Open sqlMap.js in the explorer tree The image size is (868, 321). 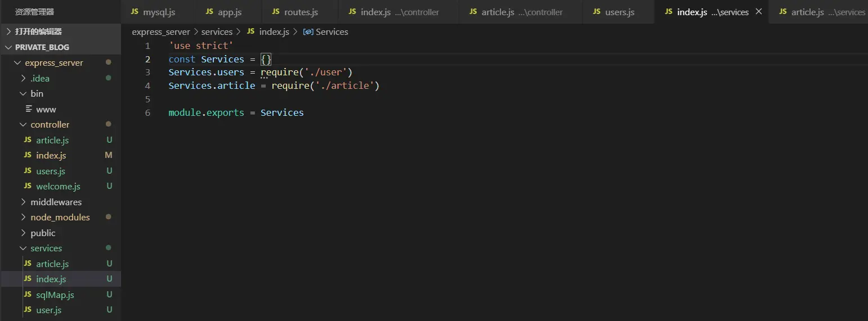coord(60,295)
